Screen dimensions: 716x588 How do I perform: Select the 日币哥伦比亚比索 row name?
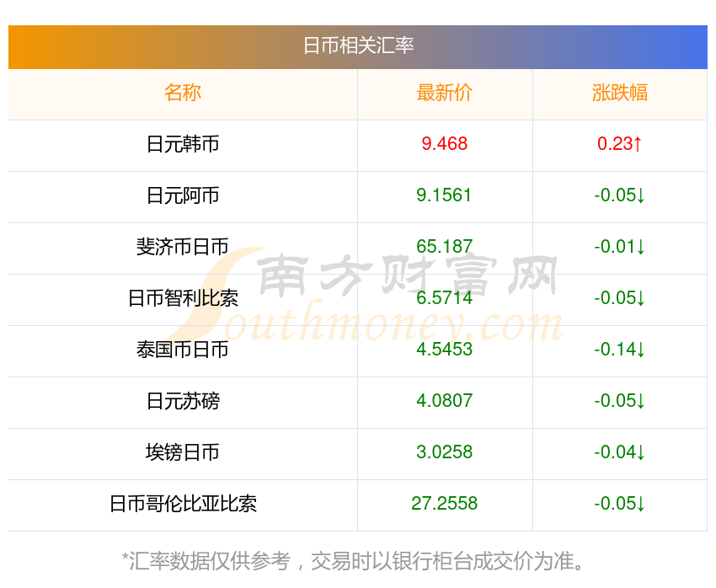click(x=183, y=504)
